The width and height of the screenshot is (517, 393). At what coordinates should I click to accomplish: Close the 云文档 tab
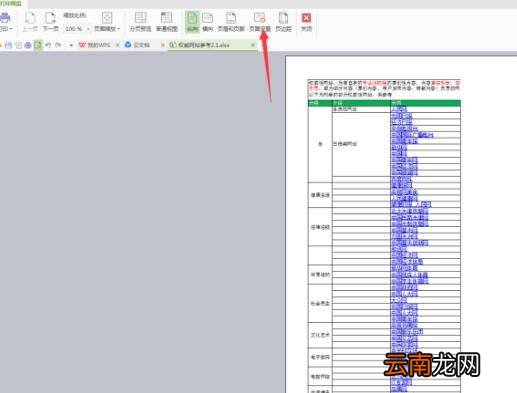[x=163, y=45]
